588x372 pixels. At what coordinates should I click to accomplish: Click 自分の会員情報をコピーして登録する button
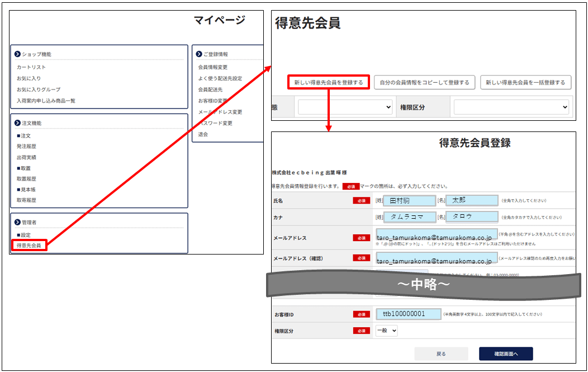424,83
